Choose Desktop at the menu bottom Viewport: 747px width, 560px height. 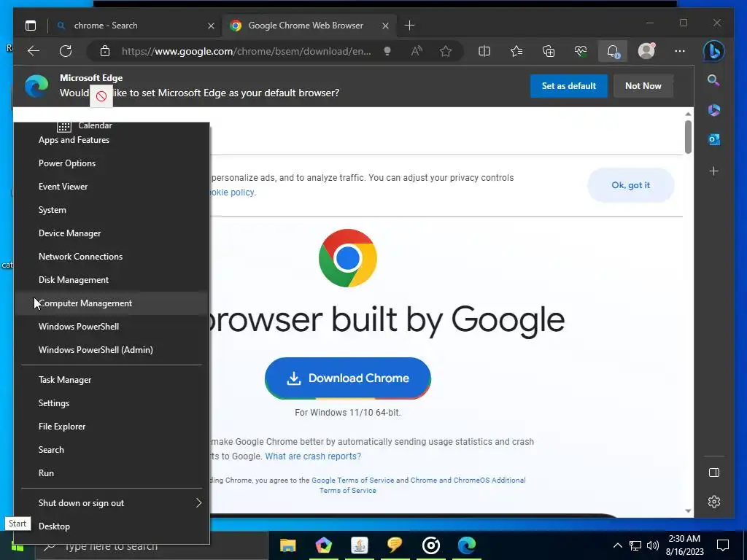(x=112, y=526)
